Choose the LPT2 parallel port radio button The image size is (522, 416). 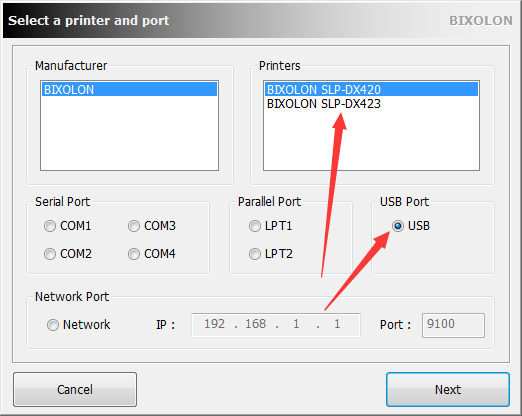[255, 254]
